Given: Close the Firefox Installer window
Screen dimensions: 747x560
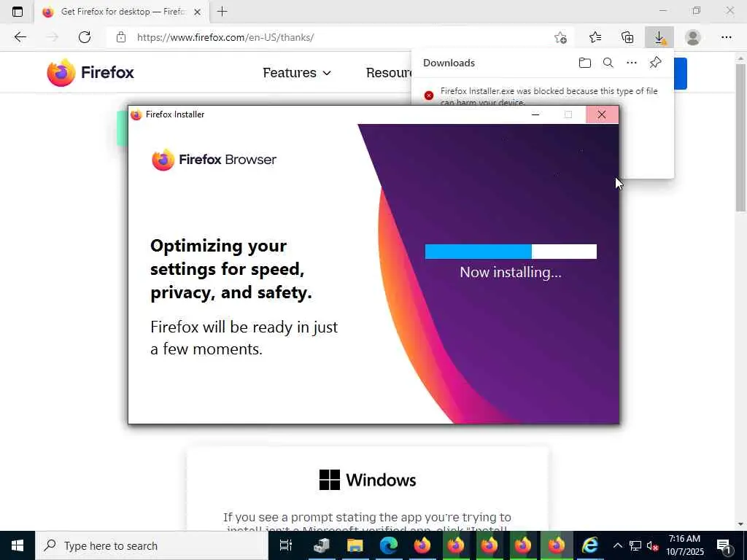Looking at the screenshot, I should pos(602,114).
